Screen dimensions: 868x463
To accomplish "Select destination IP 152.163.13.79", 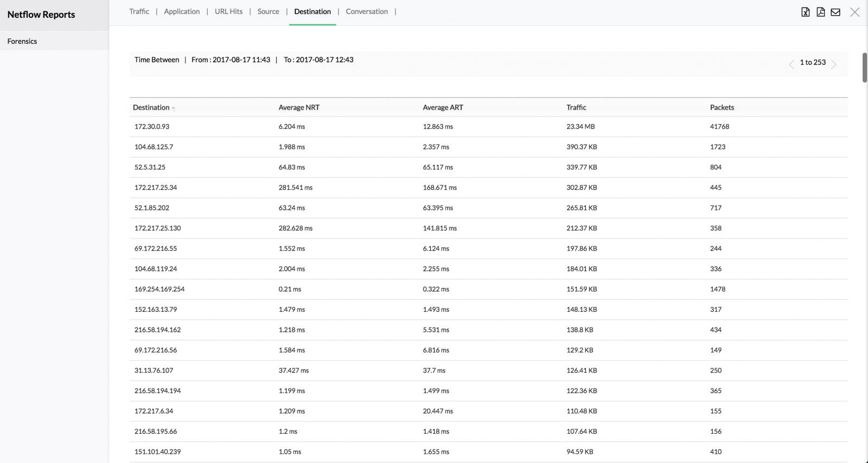I will pyautogui.click(x=156, y=310).
